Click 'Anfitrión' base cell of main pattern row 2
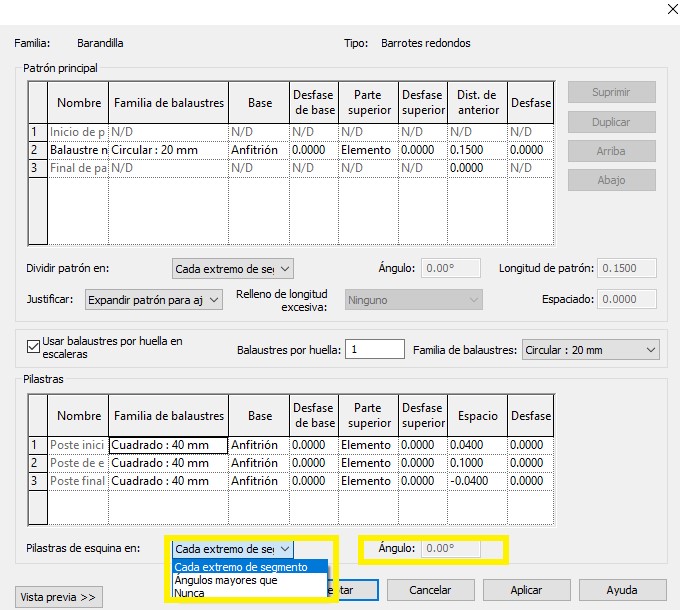Screen dimensions: 680x610 [x=259, y=150]
